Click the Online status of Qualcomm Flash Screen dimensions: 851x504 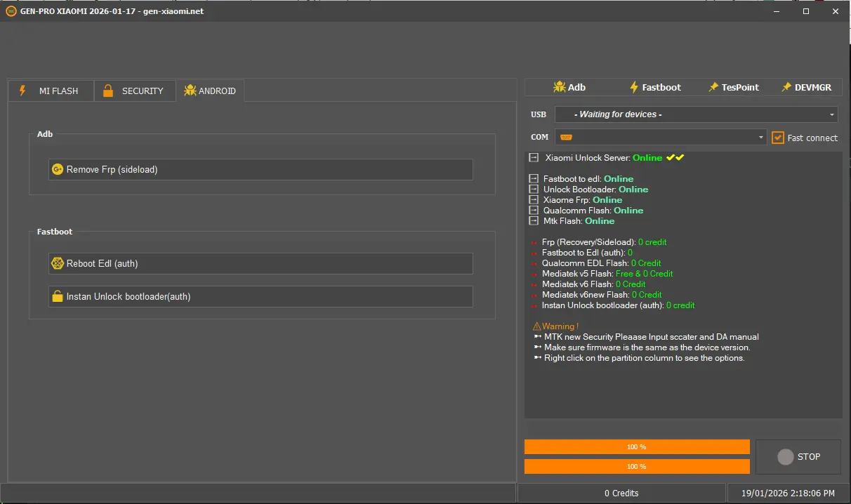tap(628, 211)
